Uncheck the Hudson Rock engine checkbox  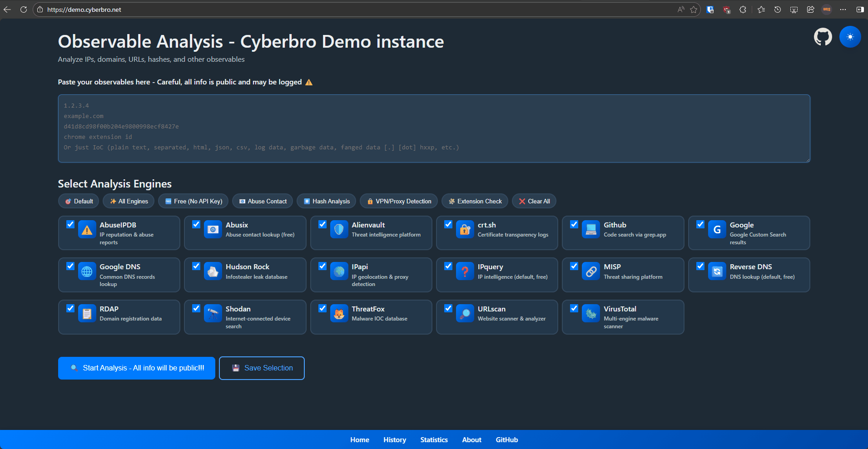tap(196, 266)
